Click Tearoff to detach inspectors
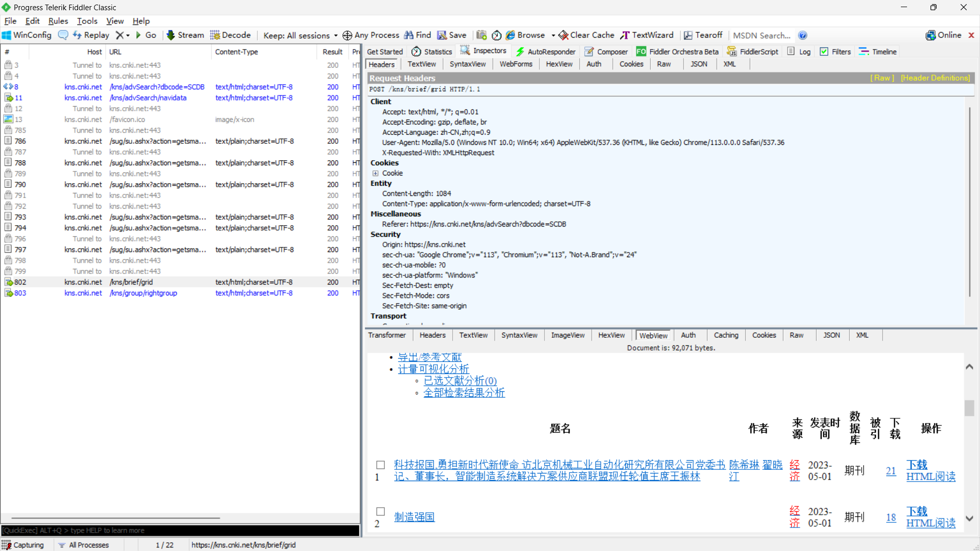The width and height of the screenshot is (980, 551). coord(703,35)
